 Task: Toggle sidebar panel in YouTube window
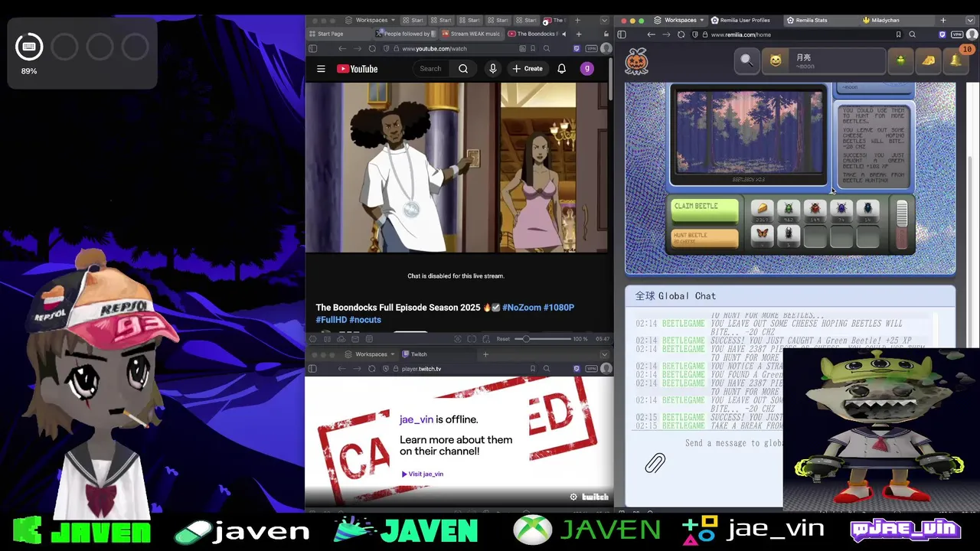(312, 48)
